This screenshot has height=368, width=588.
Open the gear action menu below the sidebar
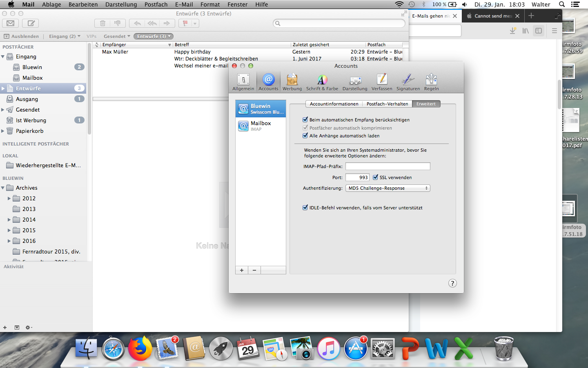29,328
